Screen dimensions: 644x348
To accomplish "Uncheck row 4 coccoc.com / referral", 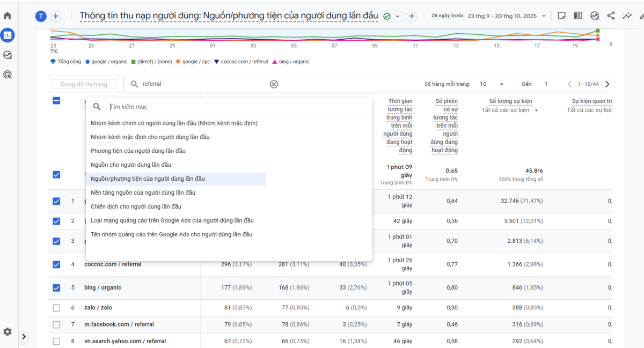I will (56, 264).
